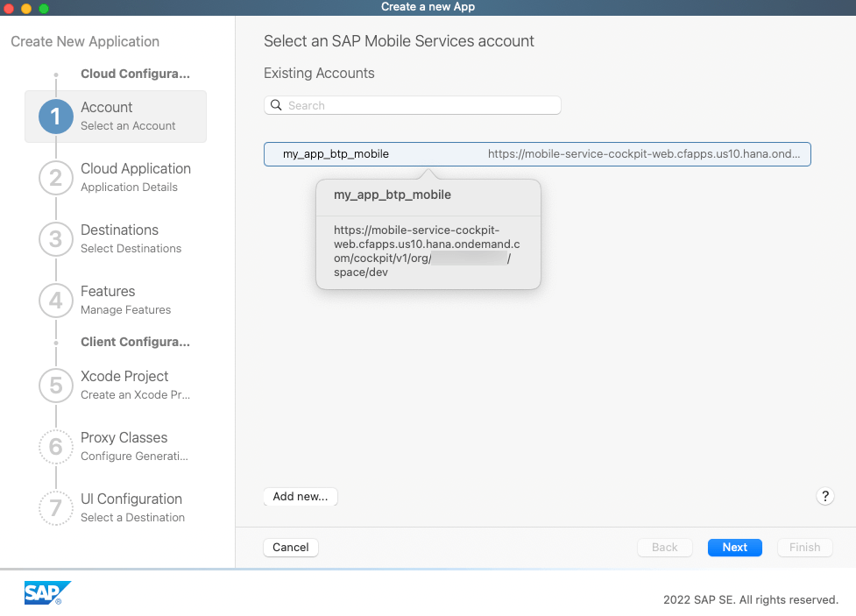
Task: Click the truncated account URL in the row
Action: pyautogui.click(x=644, y=154)
